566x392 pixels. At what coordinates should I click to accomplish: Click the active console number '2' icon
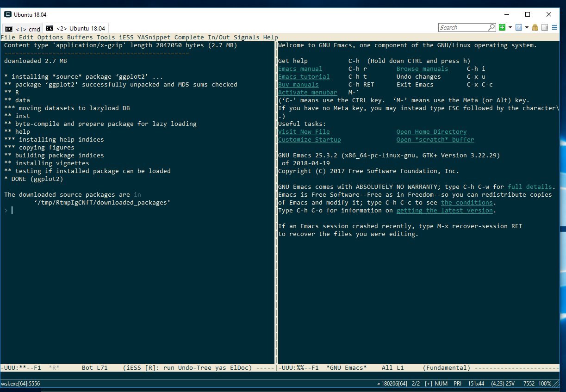(x=519, y=27)
